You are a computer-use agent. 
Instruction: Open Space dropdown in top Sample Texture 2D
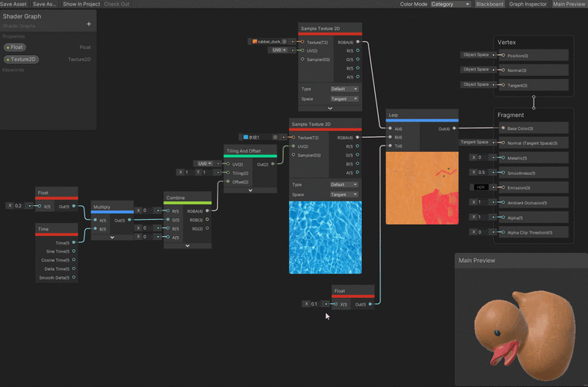coord(344,99)
